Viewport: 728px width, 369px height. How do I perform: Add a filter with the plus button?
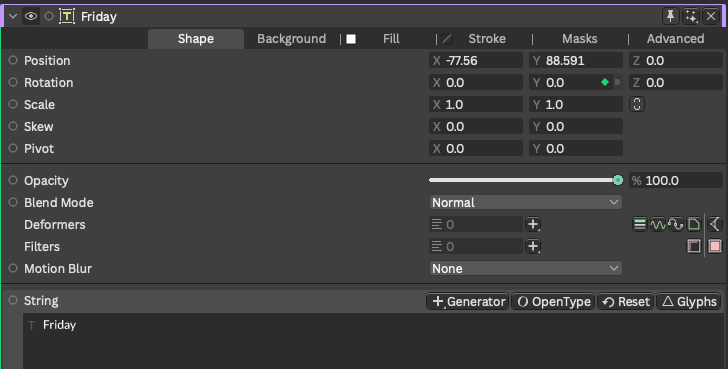533,246
